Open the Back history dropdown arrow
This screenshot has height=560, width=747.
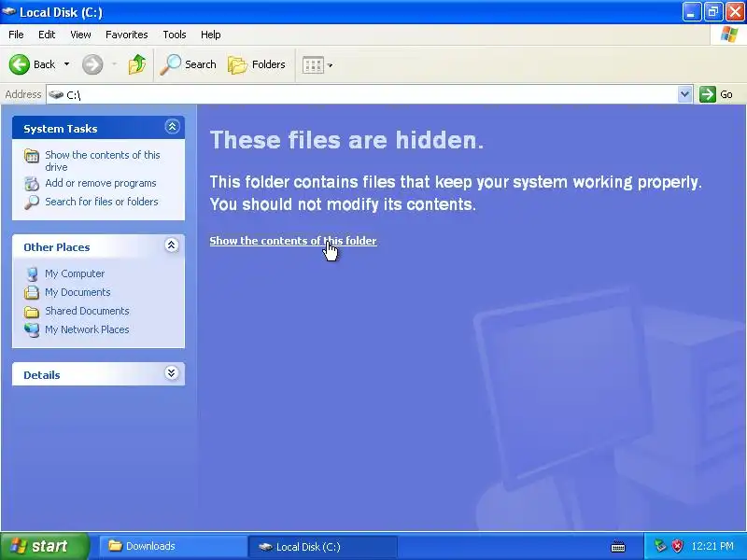[x=66, y=64]
